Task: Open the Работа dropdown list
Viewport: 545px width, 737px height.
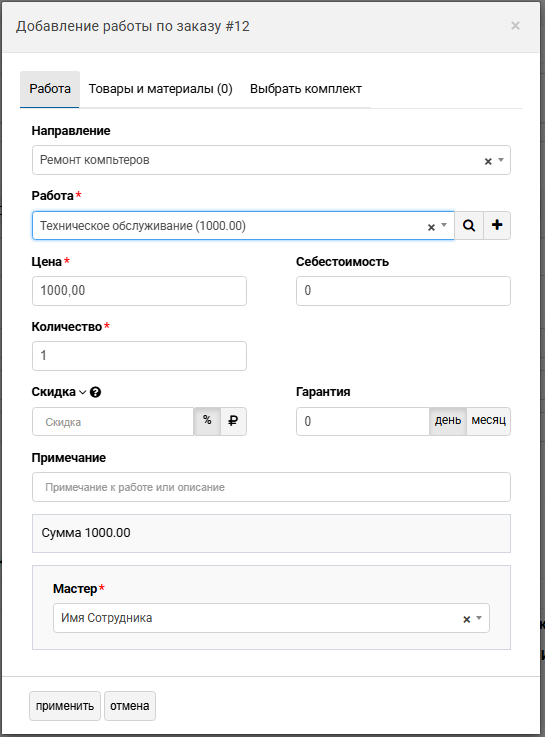Action: point(444,226)
